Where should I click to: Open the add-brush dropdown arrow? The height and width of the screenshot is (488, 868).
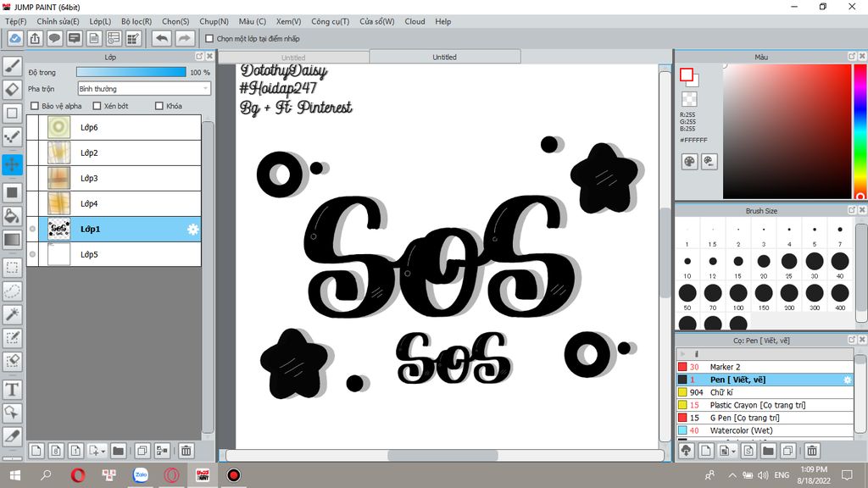(x=733, y=452)
